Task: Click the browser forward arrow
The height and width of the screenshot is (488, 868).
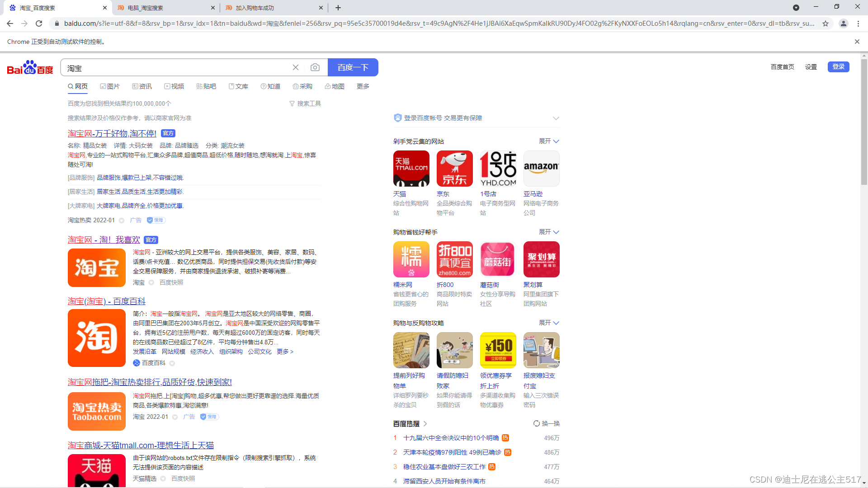Action: coord(24,23)
